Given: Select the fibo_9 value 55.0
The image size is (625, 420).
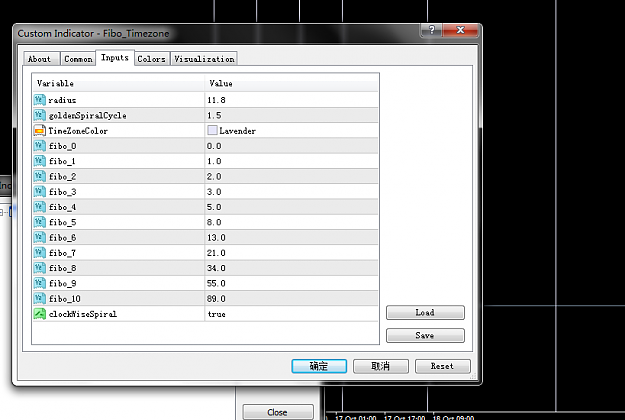Looking at the screenshot, I should pyautogui.click(x=216, y=283).
